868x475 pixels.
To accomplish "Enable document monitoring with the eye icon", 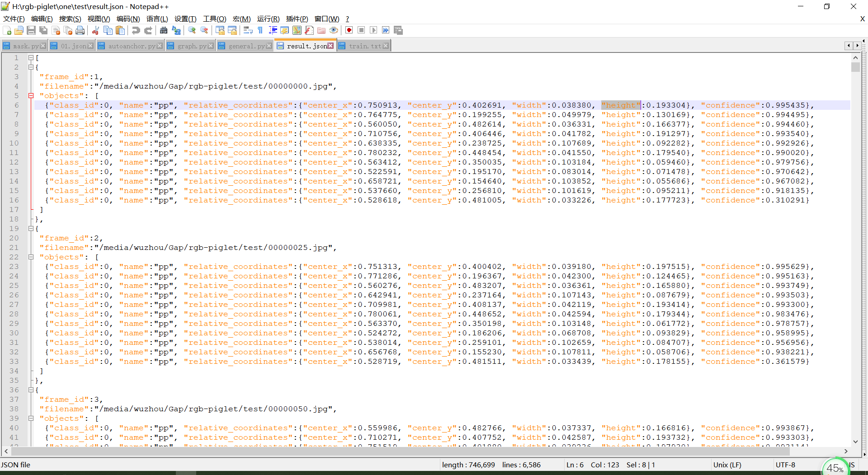I will click(334, 30).
